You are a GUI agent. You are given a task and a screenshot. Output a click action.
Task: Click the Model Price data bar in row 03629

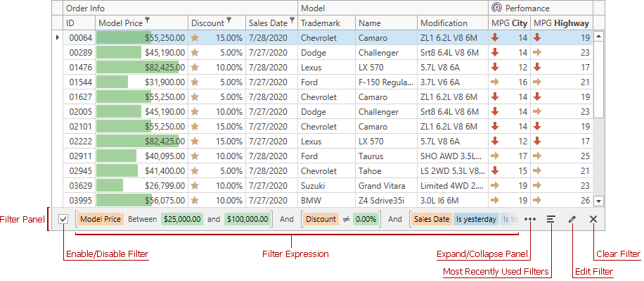point(110,186)
